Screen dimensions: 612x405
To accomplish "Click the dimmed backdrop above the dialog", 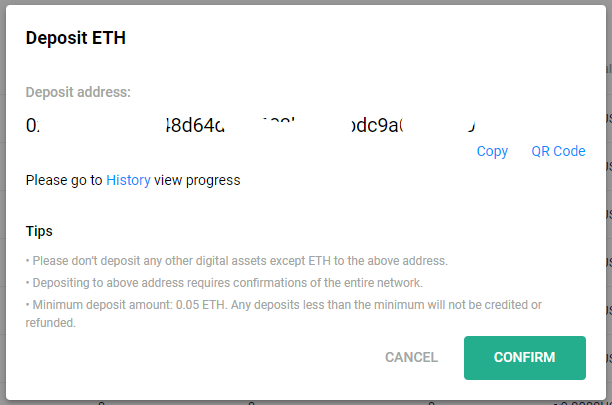I will point(306,2).
